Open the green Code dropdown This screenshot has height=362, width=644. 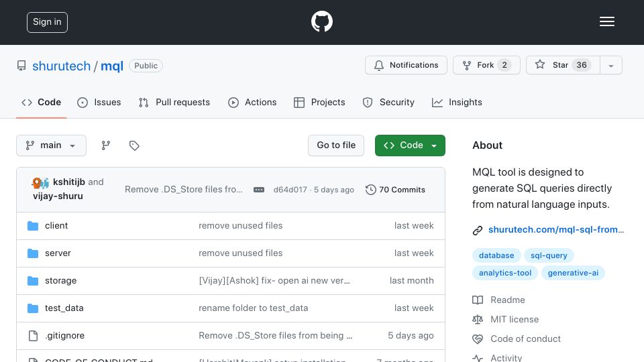click(x=410, y=145)
